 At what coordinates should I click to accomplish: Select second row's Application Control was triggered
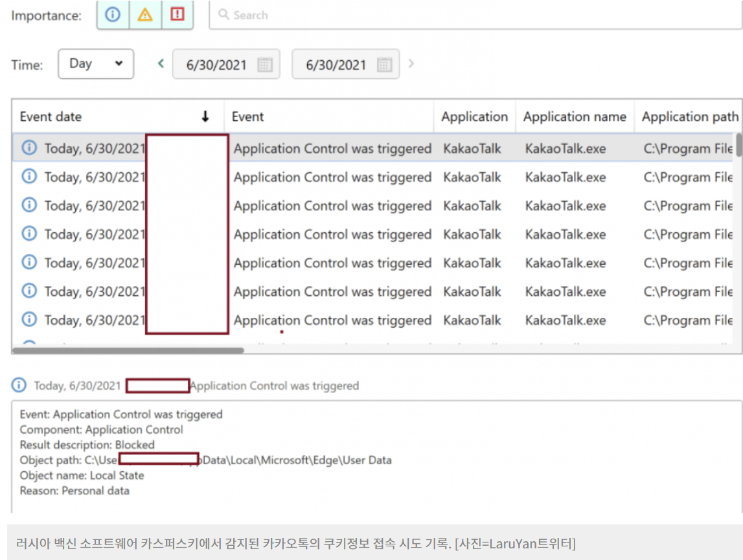[333, 177]
